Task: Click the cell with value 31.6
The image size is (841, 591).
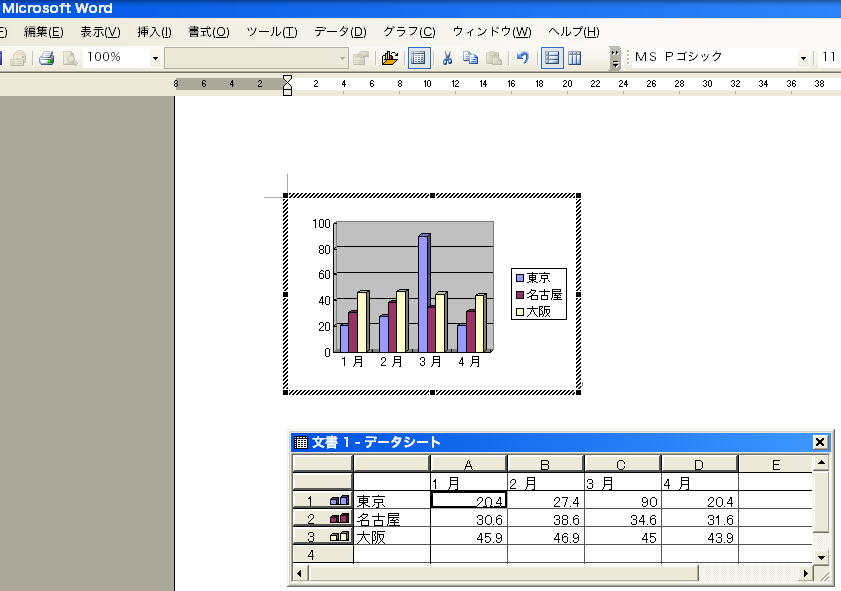Action: click(699, 519)
